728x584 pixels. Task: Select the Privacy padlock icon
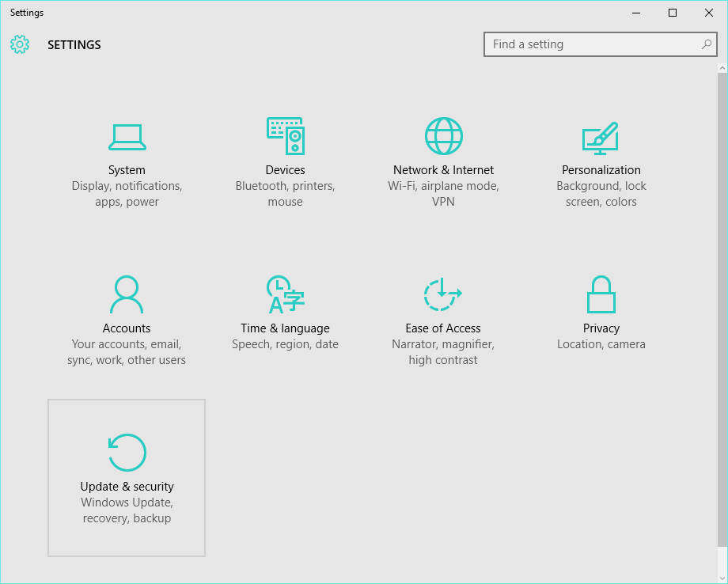[x=601, y=294]
